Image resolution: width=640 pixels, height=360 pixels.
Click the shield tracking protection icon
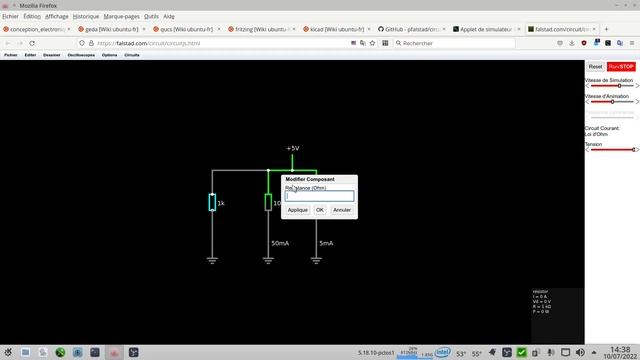[x=82, y=43]
